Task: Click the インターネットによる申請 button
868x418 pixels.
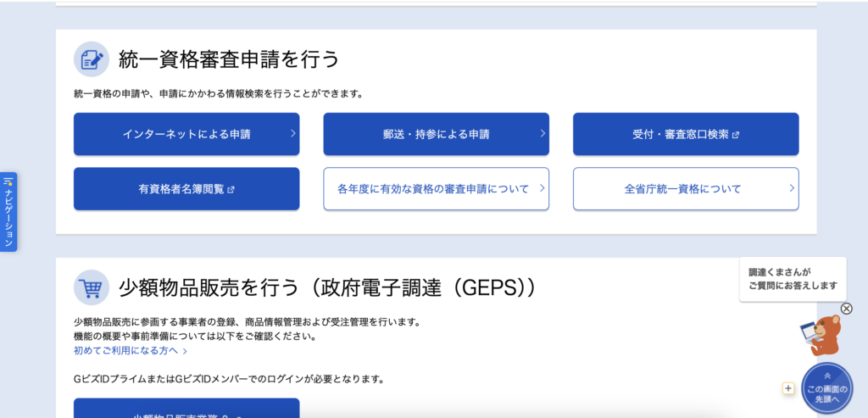Action: [186, 134]
